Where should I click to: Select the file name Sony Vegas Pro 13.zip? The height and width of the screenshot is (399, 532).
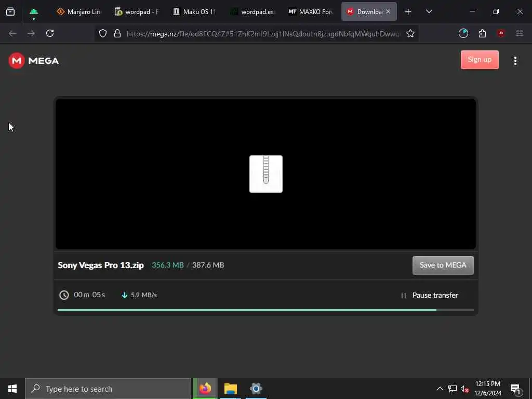(101, 265)
